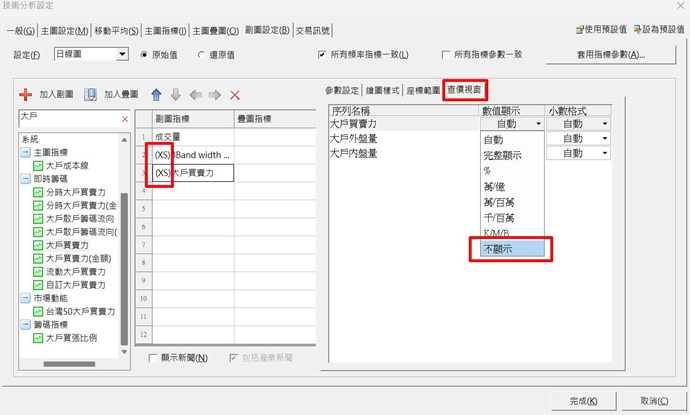Delete indicator with red X icon
690x415 pixels.
pyautogui.click(x=236, y=95)
